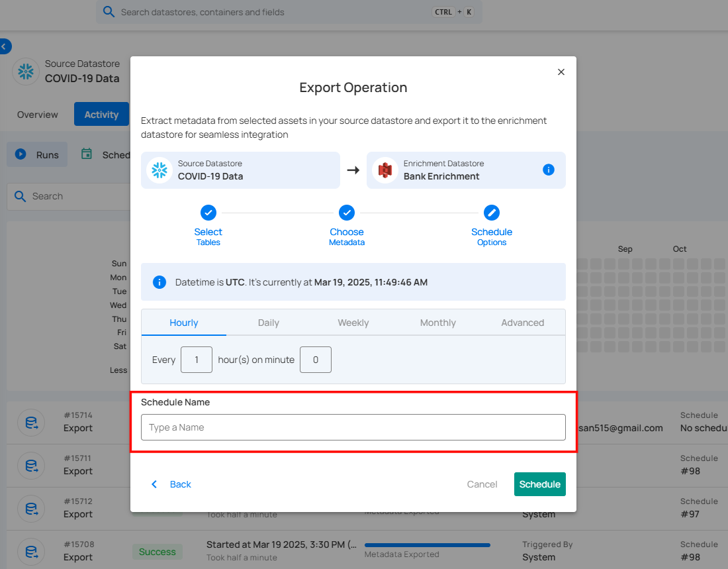Go Back to the previous step
Image resolution: width=728 pixels, height=569 pixels.
tap(171, 484)
